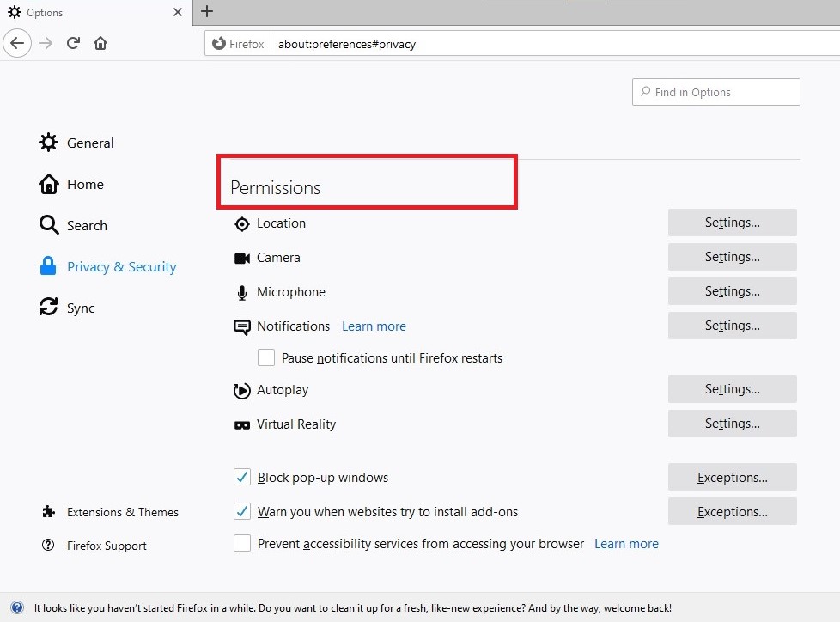Switch to the General settings section
This screenshot has width=840, height=622.
coord(90,143)
